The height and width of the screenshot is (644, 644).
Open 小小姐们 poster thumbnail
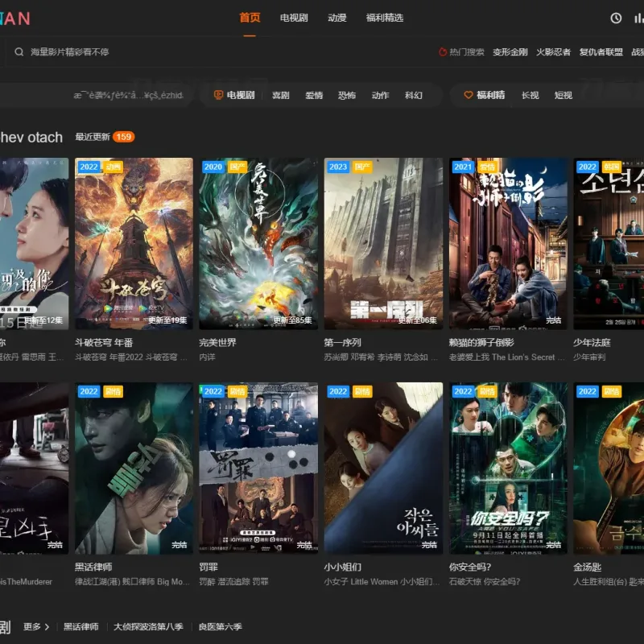point(383,469)
